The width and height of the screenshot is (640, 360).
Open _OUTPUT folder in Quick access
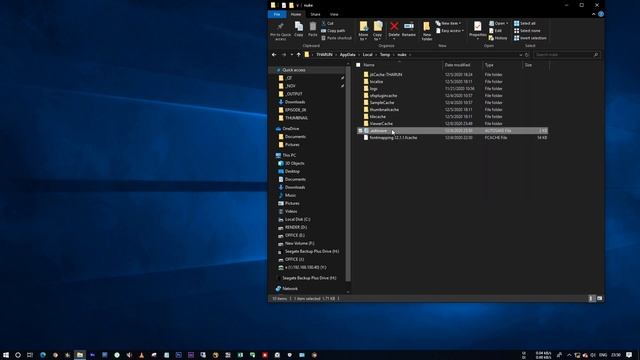pyautogui.click(x=293, y=94)
